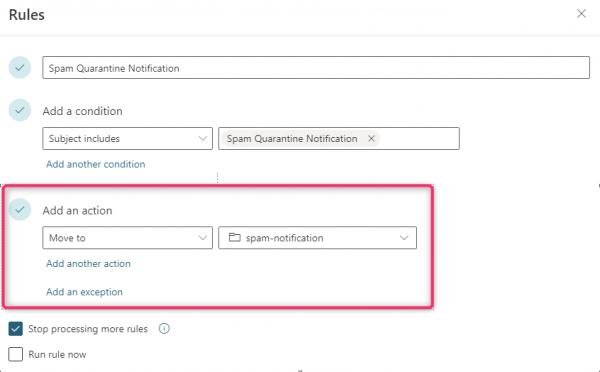This screenshot has width=600, height=372.
Task: Choose the spam-notification folder dropdown
Action: (317, 238)
